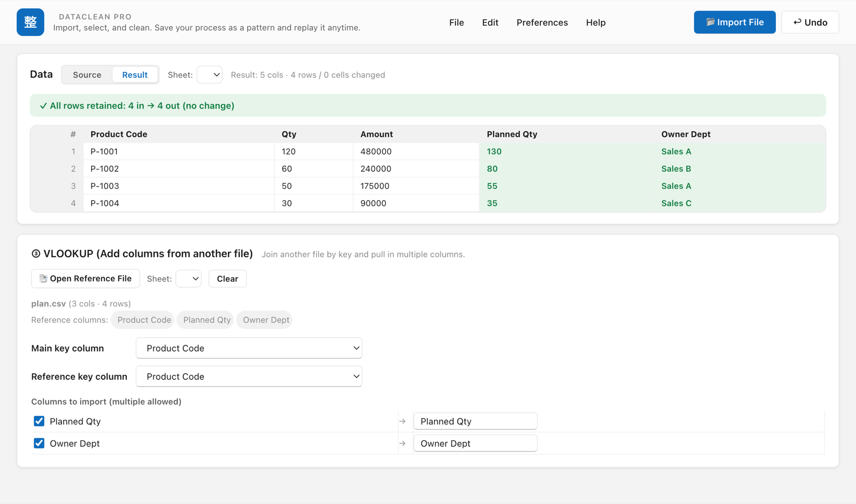Click the Qty value 120
The width and height of the screenshot is (856, 504).
(289, 151)
